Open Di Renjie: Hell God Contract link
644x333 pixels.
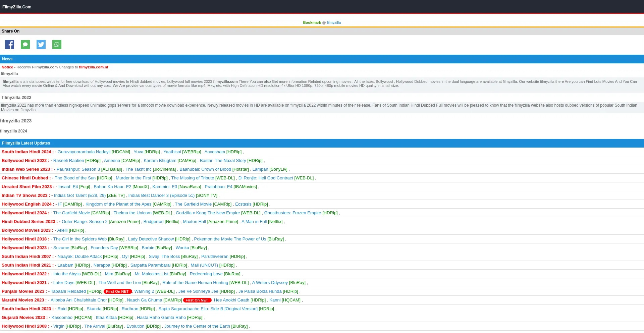pyautogui.click(x=266, y=178)
